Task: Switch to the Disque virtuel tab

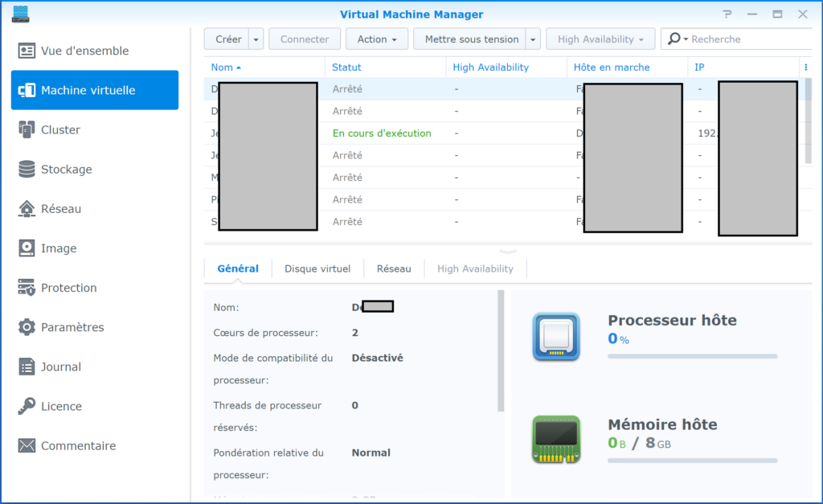Action: (x=317, y=268)
